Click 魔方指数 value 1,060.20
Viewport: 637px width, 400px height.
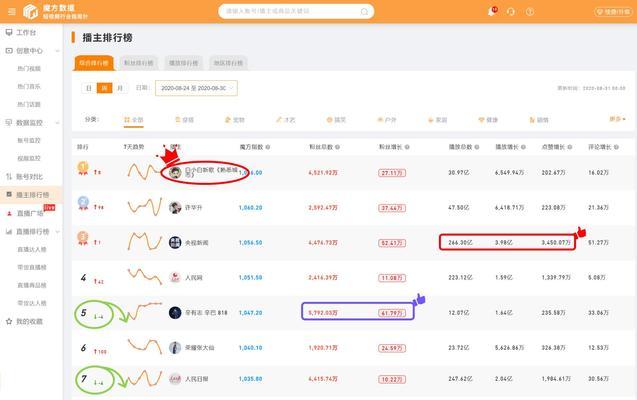tap(251, 208)
